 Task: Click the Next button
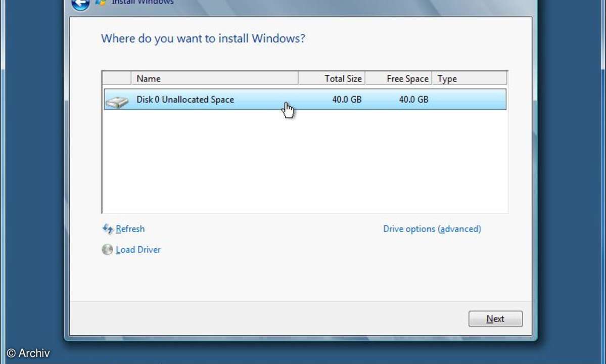pos(495,319)
